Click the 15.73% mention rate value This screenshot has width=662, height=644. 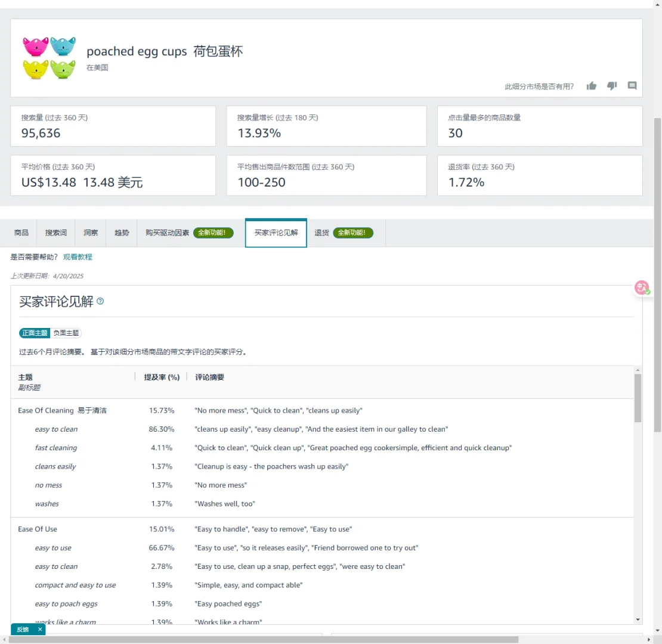point(161,411)
